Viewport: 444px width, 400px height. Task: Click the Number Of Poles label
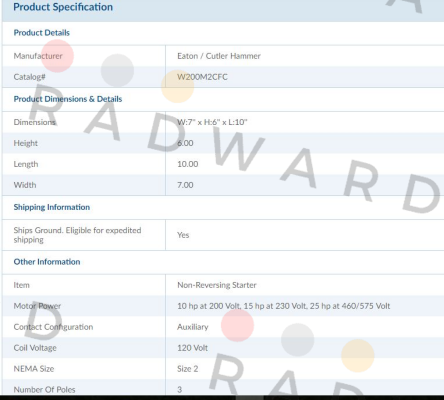(x=44, y=390)
